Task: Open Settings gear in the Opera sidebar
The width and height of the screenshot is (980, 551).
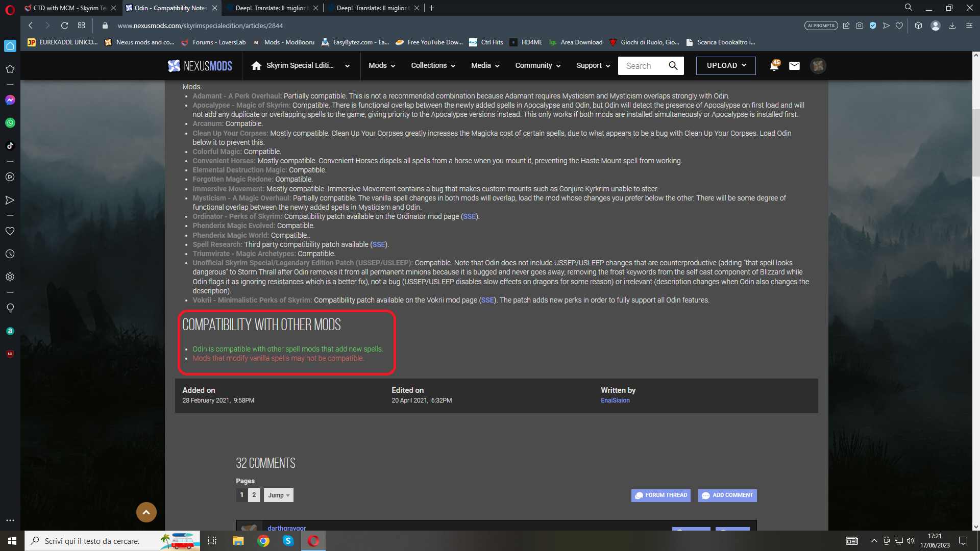Action: coord(10,277)
